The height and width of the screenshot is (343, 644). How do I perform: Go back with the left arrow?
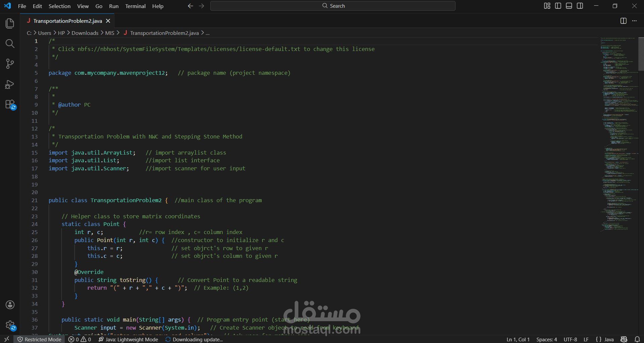(191, 6)
